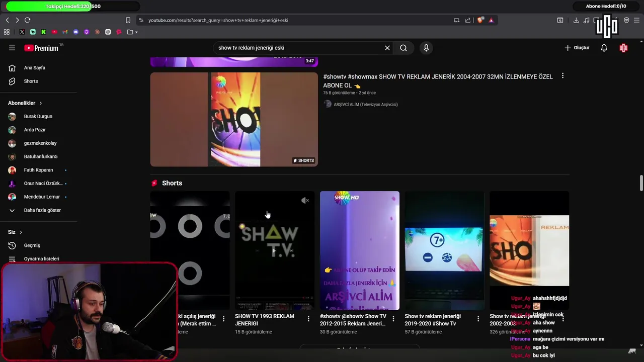Open the Gmail bookmark icon
This screenshot has height=362, width=644.
[65, 32]
